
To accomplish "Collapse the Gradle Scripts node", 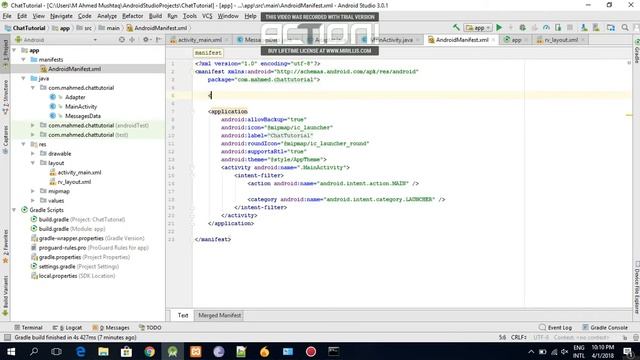I will click(x=14, y=210).
